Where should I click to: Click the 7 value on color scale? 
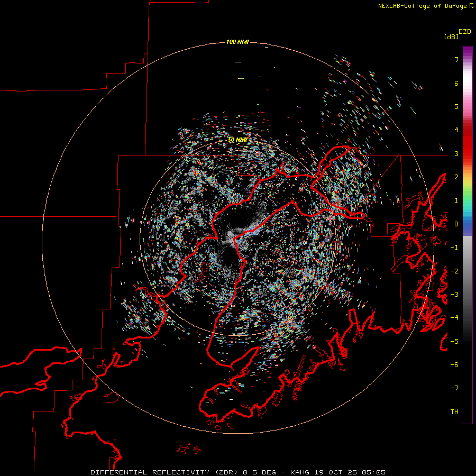456,59
